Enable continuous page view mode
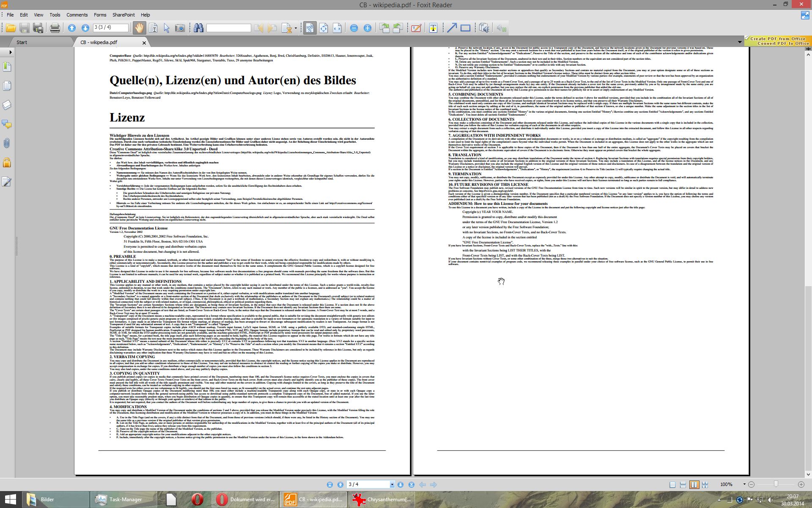This screenshot has width=812, height=508. [683, 485]
